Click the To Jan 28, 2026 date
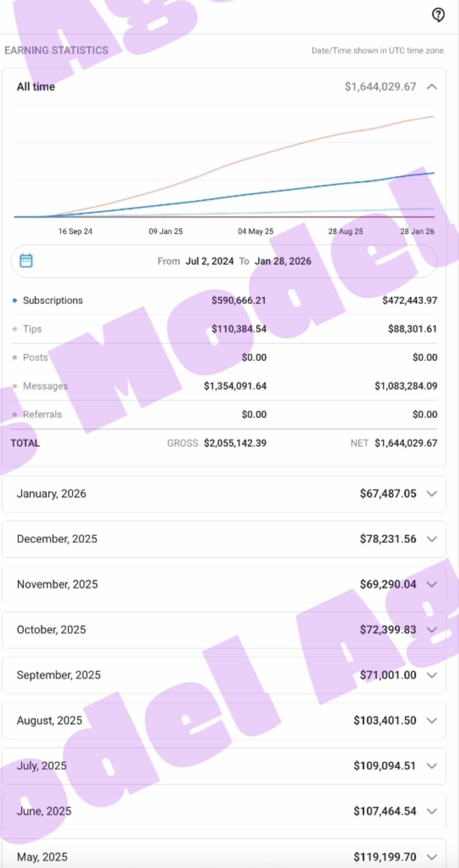 (282, 261)
